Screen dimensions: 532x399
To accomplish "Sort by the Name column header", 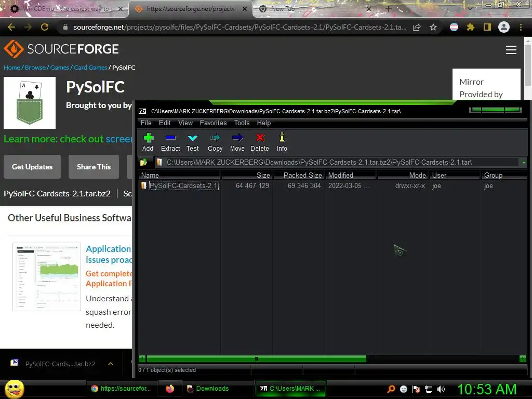I will click(x=179, y=175).
